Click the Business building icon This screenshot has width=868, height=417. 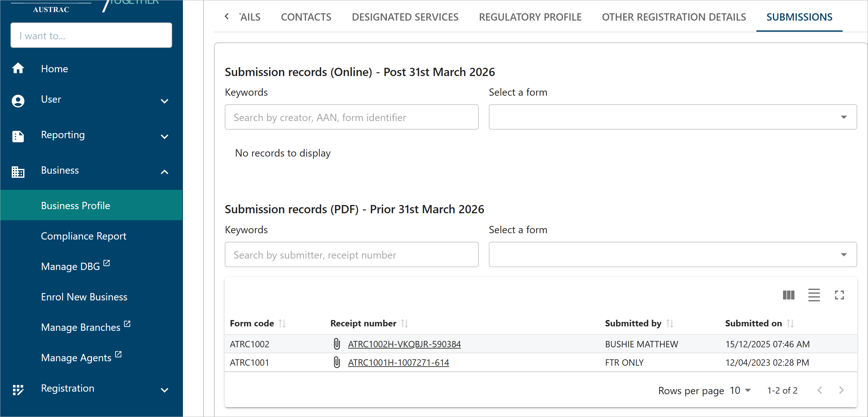(18, 172)
